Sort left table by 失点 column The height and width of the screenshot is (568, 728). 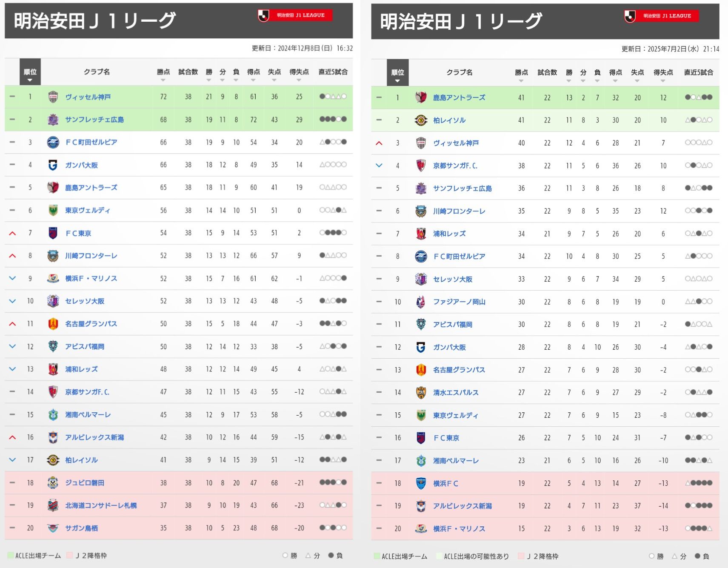click(274, 75)
